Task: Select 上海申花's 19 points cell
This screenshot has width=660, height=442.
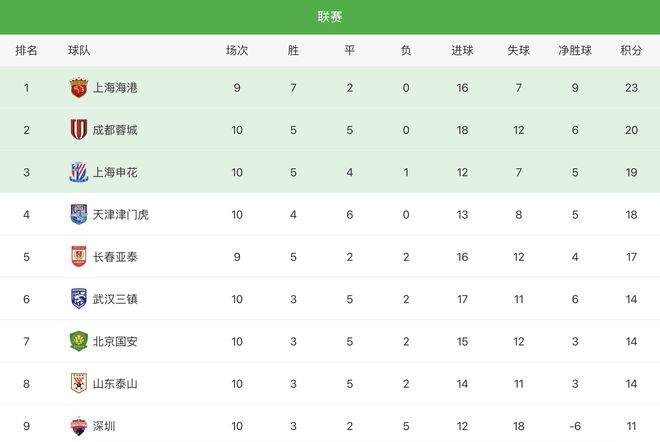Action: point(631,172)
